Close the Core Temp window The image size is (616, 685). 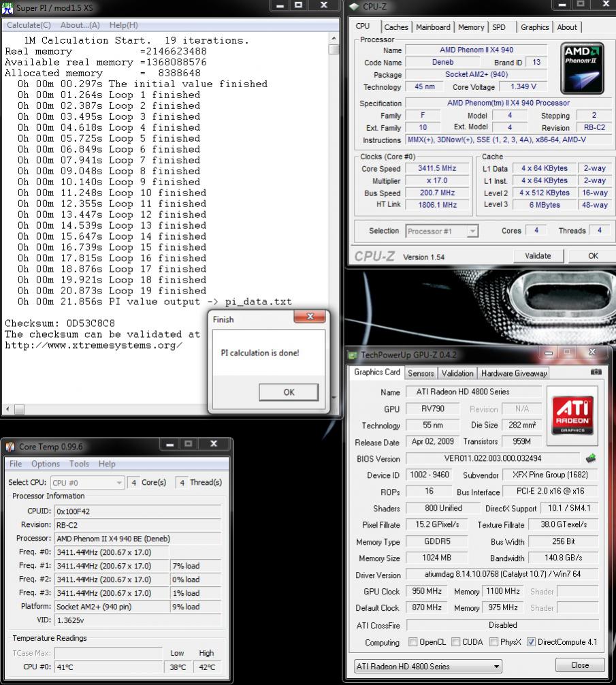214,444
